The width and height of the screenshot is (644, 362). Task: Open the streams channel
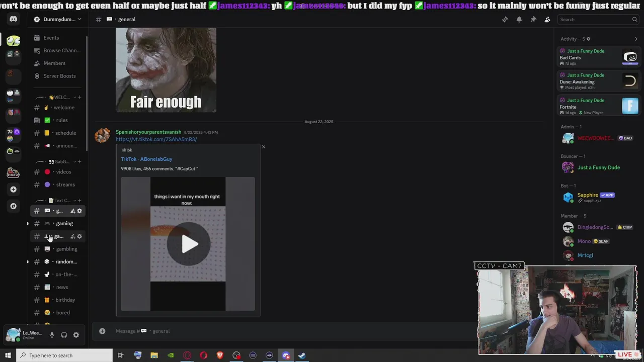pos(58,185)
